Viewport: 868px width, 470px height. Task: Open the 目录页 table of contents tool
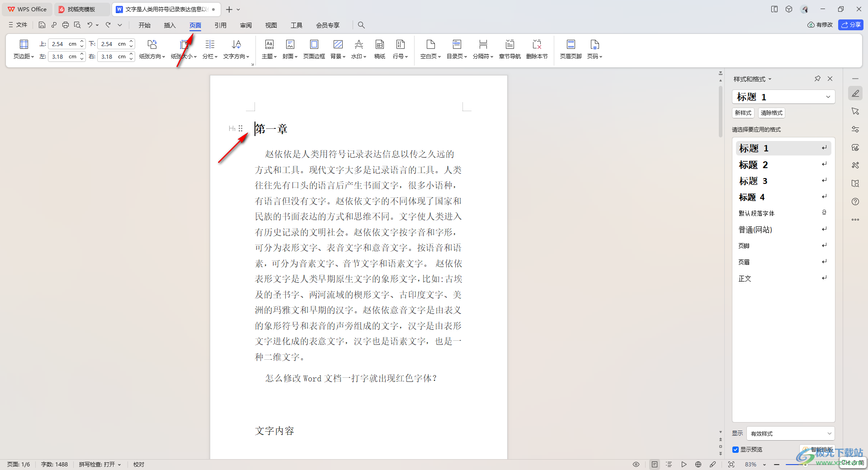(x=457, y=49)
